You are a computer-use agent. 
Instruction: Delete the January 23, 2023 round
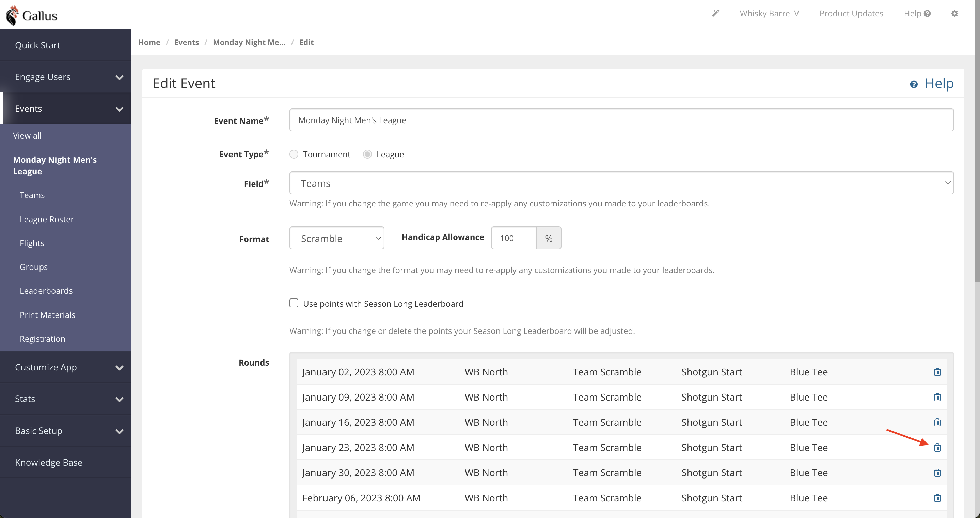pos(937,447)
